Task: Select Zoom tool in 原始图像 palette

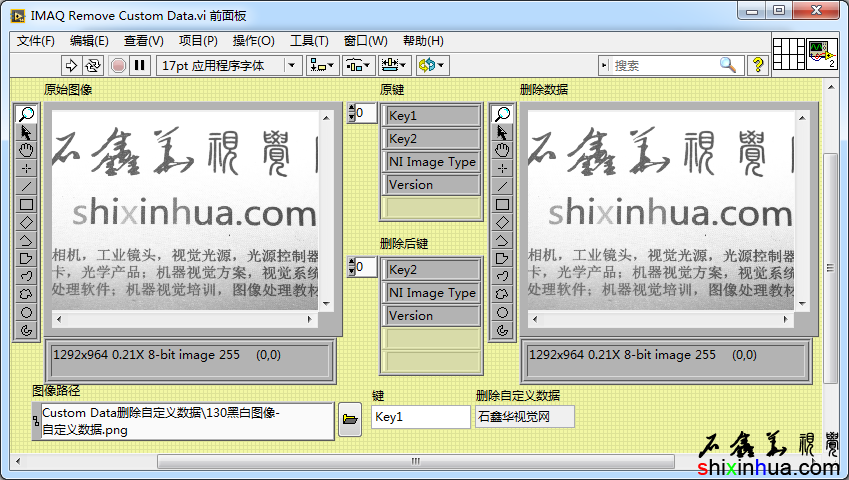Action: click(26, 114)
